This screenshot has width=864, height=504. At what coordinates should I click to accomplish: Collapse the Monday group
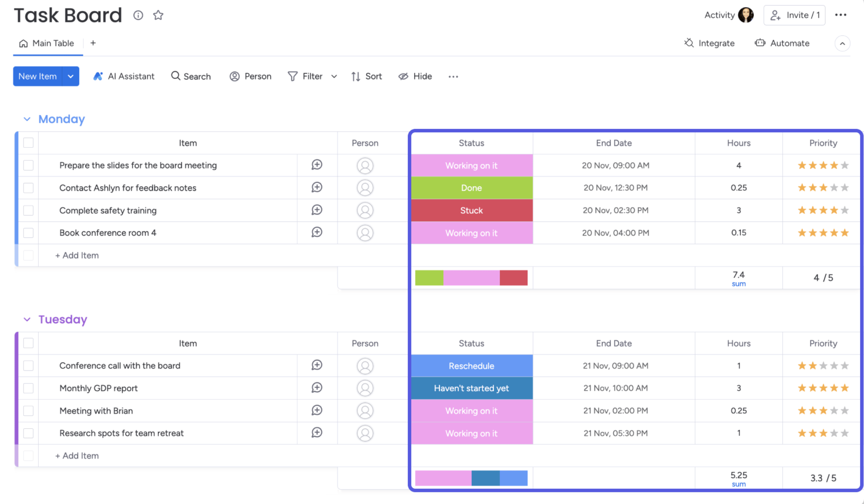coord(27,119)
